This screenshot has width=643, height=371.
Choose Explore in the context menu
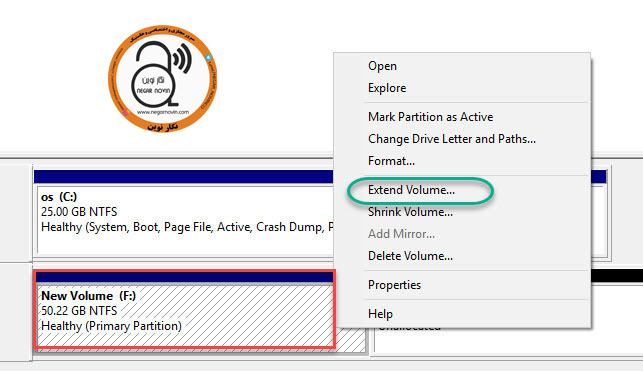click(387, 88)
